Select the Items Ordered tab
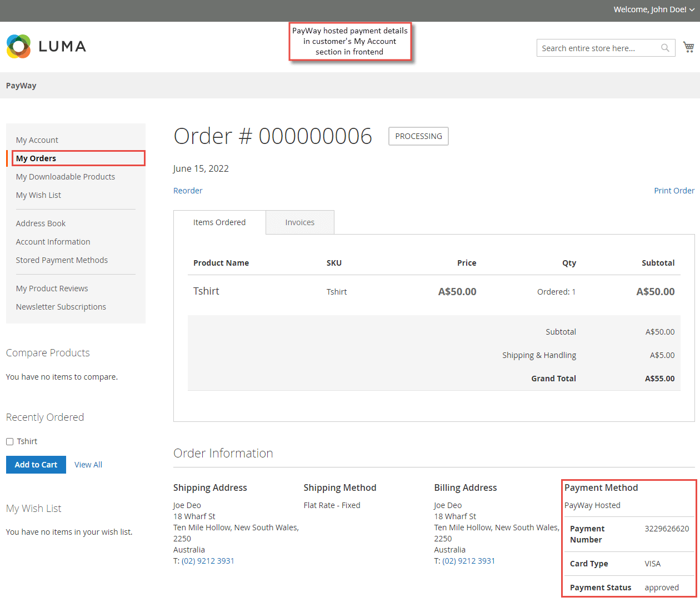The image size is (700, 602). click(219, 222)
